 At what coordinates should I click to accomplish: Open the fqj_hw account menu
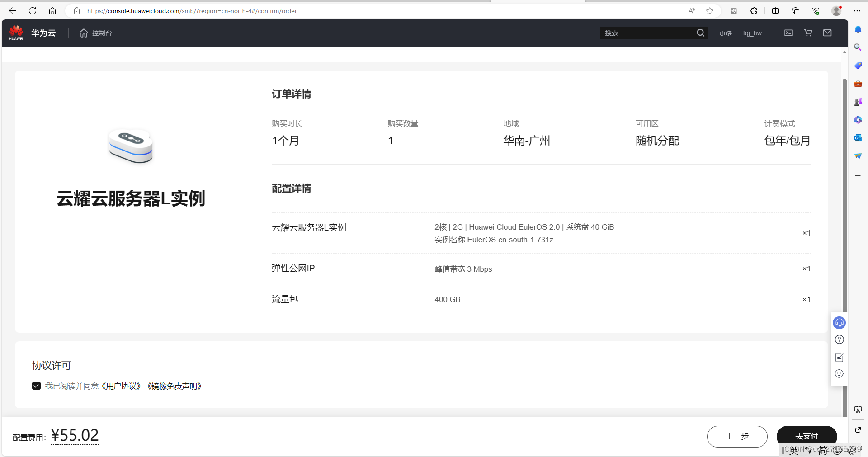point(752,33)
